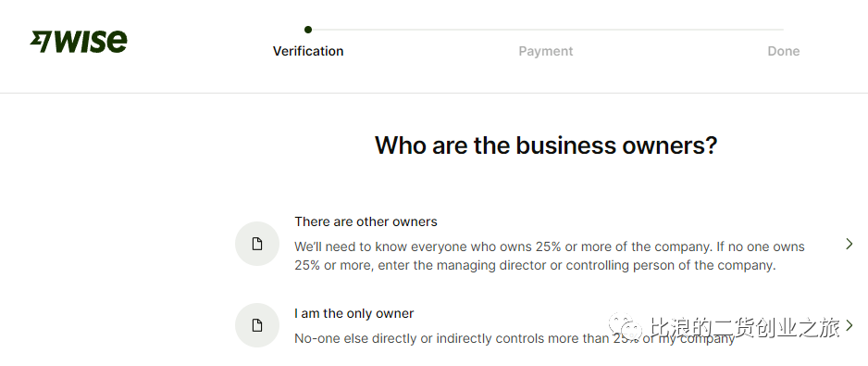Choose the 'I am the only owner' option title
Screen dimensions: 868x366
coord(354,313)
